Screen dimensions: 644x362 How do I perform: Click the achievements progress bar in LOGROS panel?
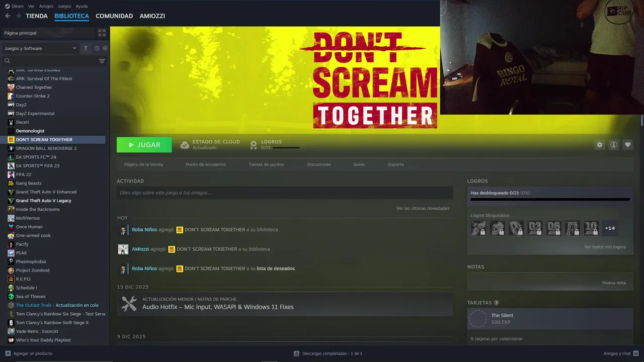click(x=550, y=200)
